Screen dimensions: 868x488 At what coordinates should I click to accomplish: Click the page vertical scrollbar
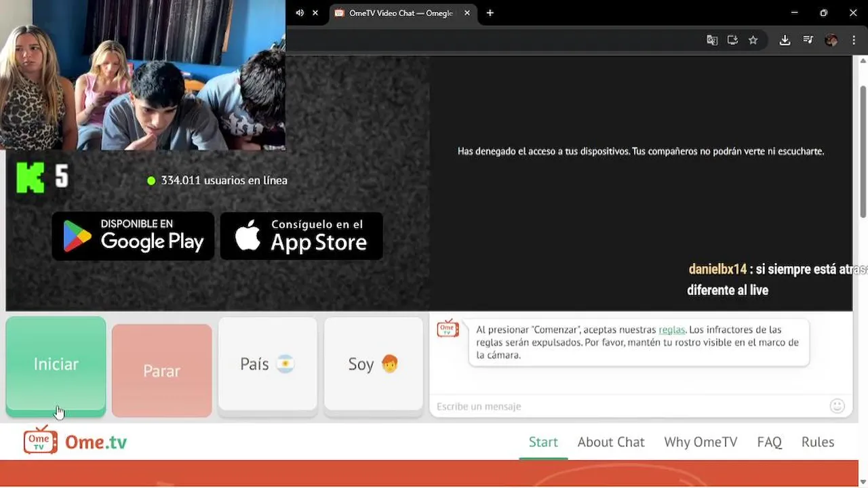coord(863,151)
